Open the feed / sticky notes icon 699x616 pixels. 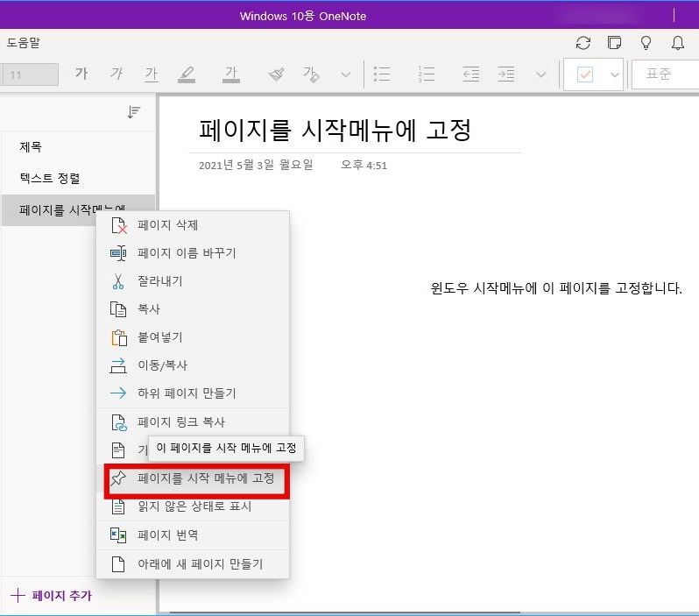coord(614,43)
